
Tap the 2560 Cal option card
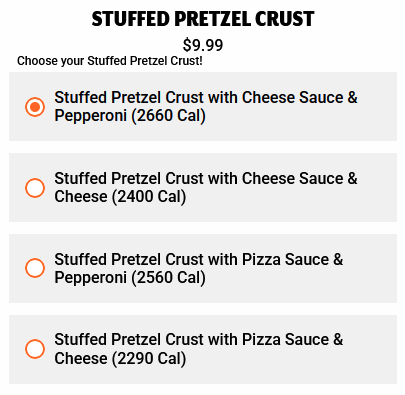[203, 269]
